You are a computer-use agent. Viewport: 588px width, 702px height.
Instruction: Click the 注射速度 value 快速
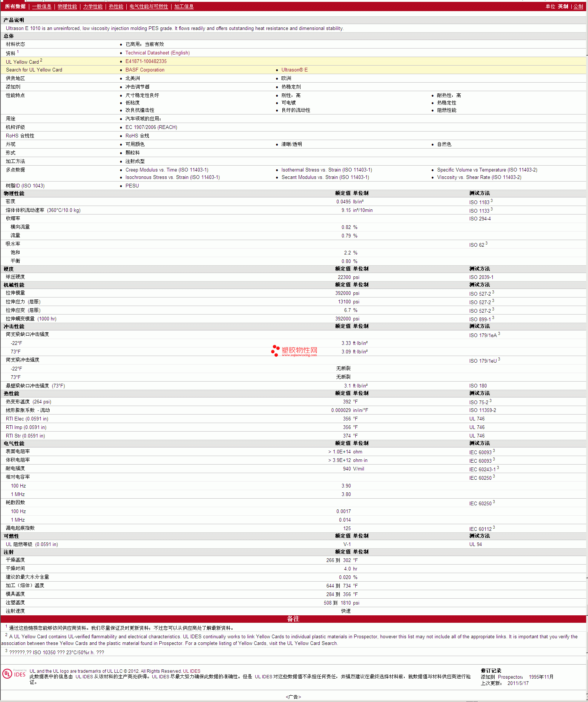pyautogui.click(x=346, y=611)
